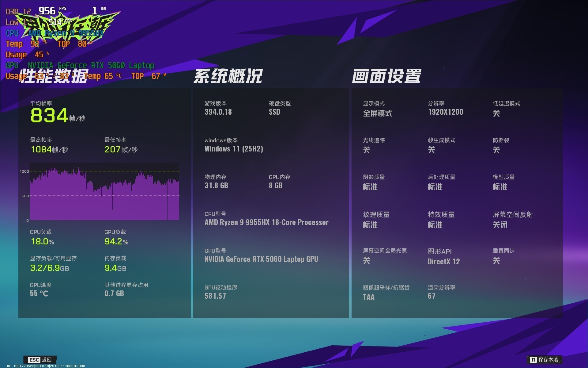Click the ESC key icon at bottom-left
This screenshot has width=588, height=368.
(34, 359)
